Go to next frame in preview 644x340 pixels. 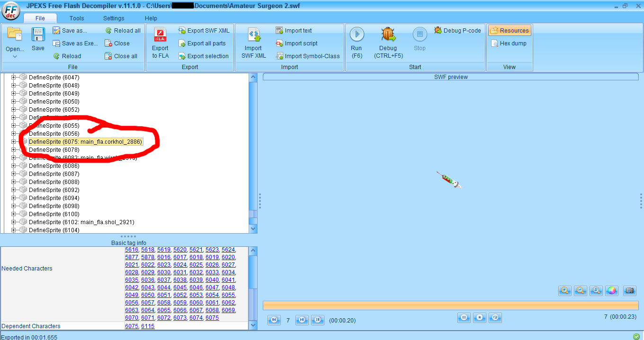pos(302,320)
